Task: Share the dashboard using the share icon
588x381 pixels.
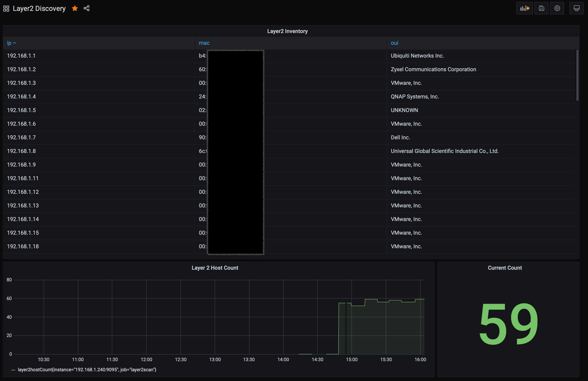Action: tap(86, 8)
